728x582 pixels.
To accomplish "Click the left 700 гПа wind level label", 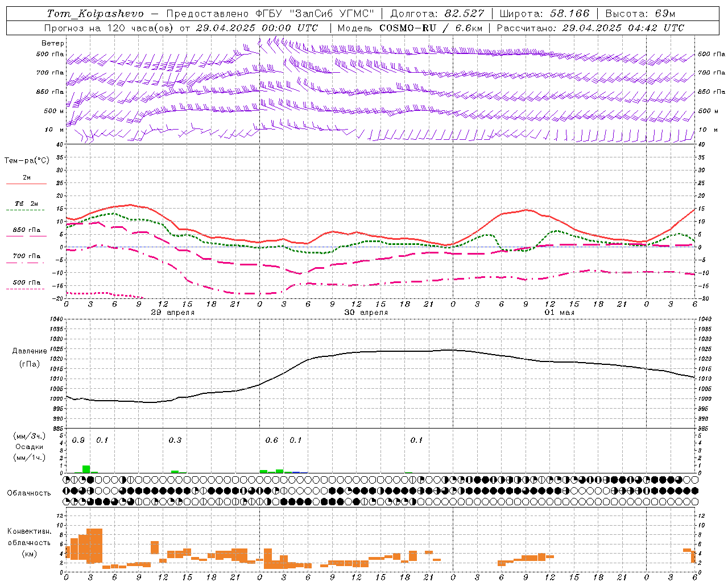I will 50,73.
